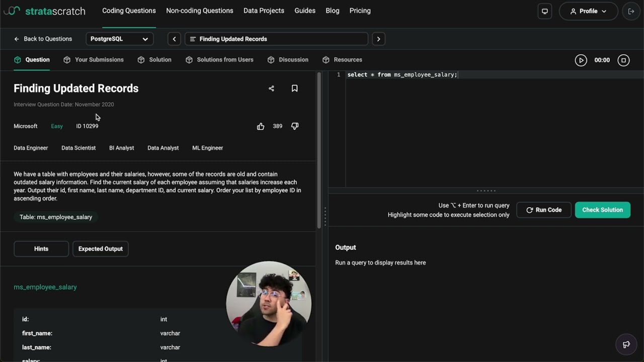Click the question panel scrollbar
The image size is (644, 362).
click(x=319, y=151)
